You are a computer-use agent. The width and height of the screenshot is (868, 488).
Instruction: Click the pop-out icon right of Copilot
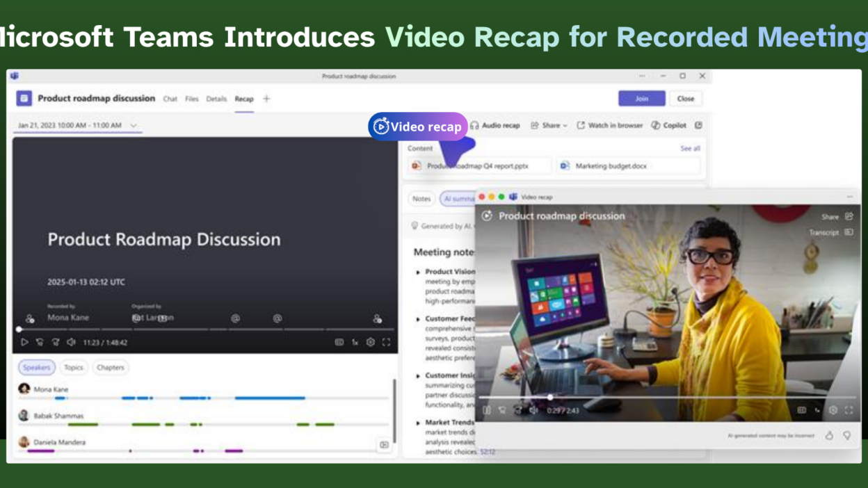[x=698, y=125]
